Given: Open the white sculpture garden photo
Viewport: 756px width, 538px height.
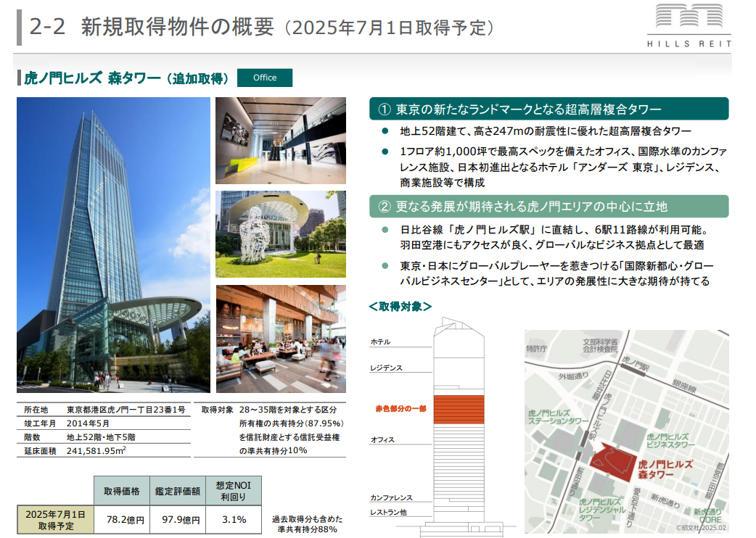Looking at the screenshot, I should point(281,234).
